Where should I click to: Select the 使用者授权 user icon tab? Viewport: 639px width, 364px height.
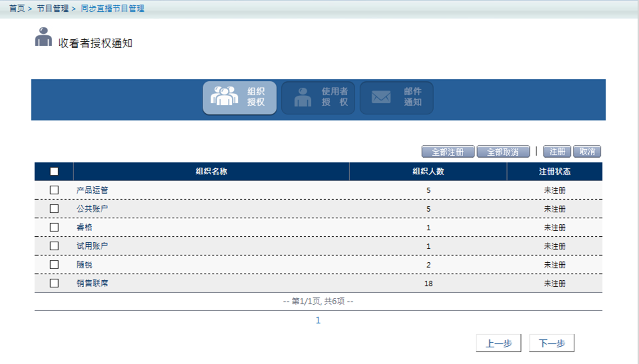318,98
